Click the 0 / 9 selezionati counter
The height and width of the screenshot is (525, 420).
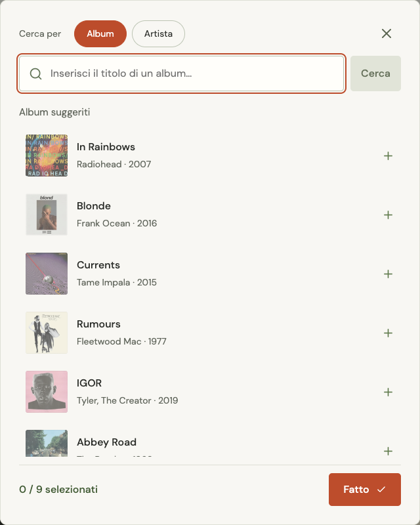[58, 490]
